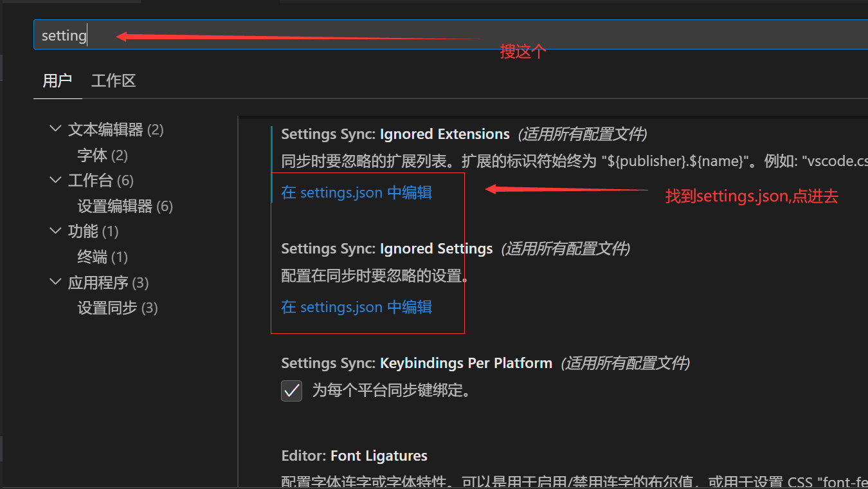Select 字体 (2) in the settings tree
Viewport: 868px width, 489px height.
(x=103, y=155)
